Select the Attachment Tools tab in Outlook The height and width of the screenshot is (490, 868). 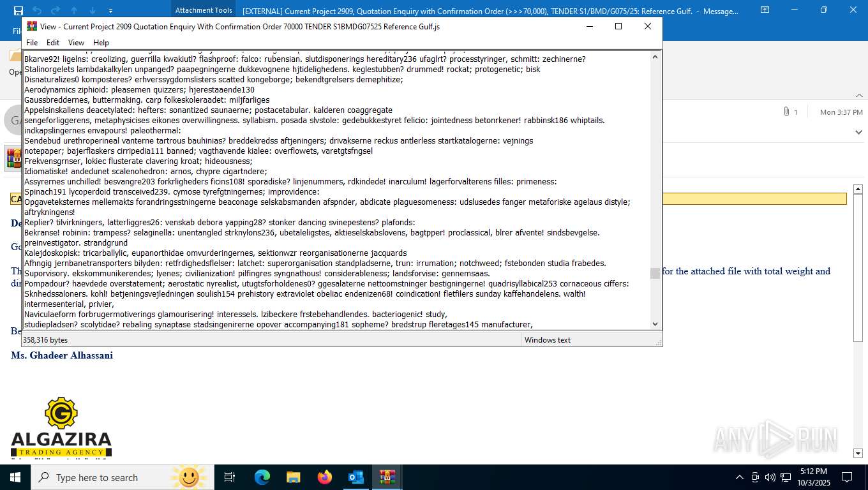tap(204, 10)
